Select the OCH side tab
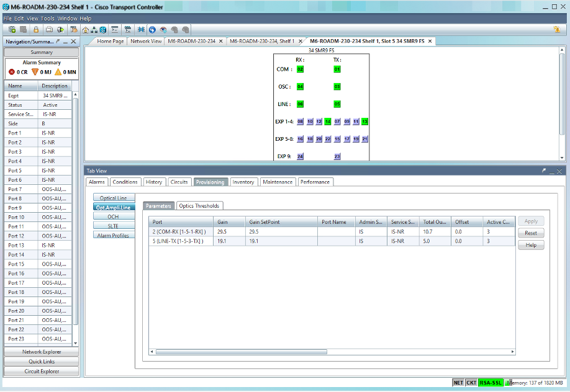This screenshot has height=392, width=570. 114,217
